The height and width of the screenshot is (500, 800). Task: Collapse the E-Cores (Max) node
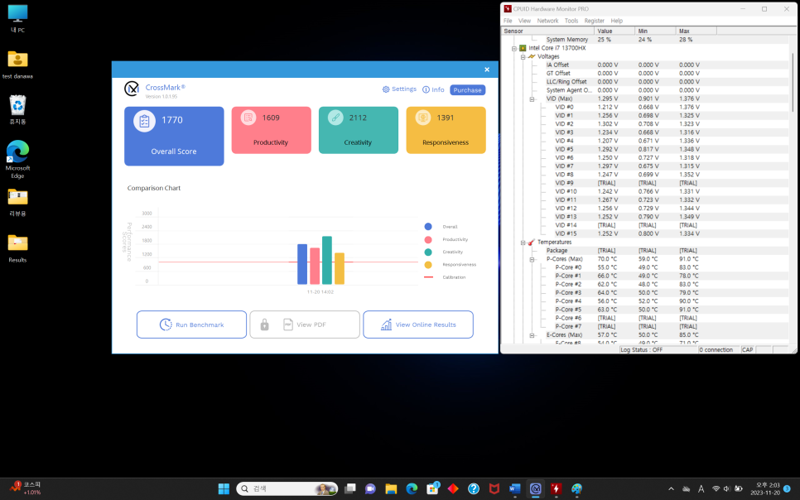pyautogui.click(x=532, y=336)
